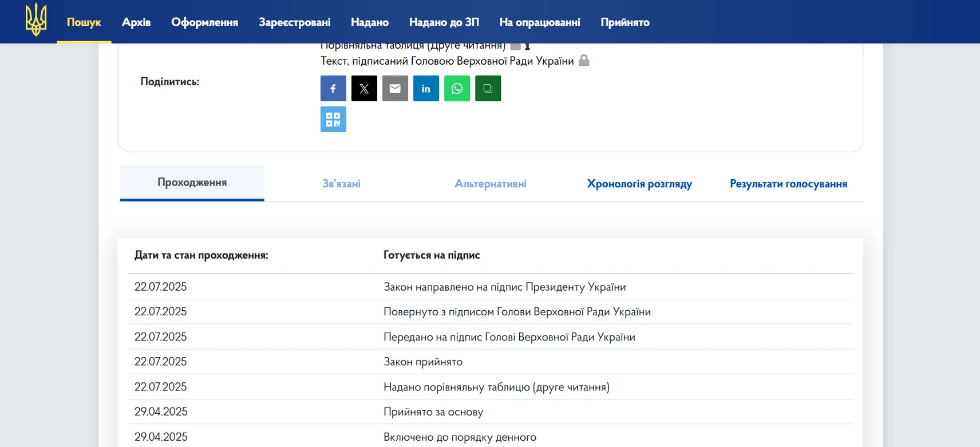Open the На опрацюванні section
Viewport: 980px width, 447px height.
(539, 22)
